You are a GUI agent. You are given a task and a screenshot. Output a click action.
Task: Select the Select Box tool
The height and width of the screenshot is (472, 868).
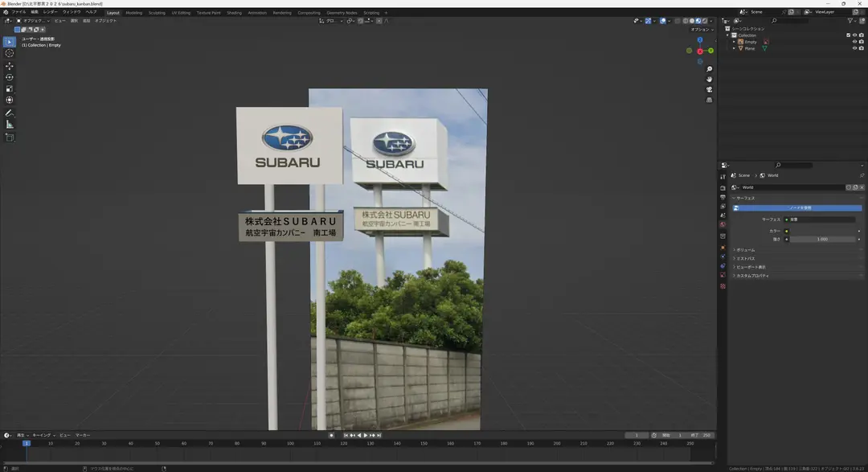point(10,42)
